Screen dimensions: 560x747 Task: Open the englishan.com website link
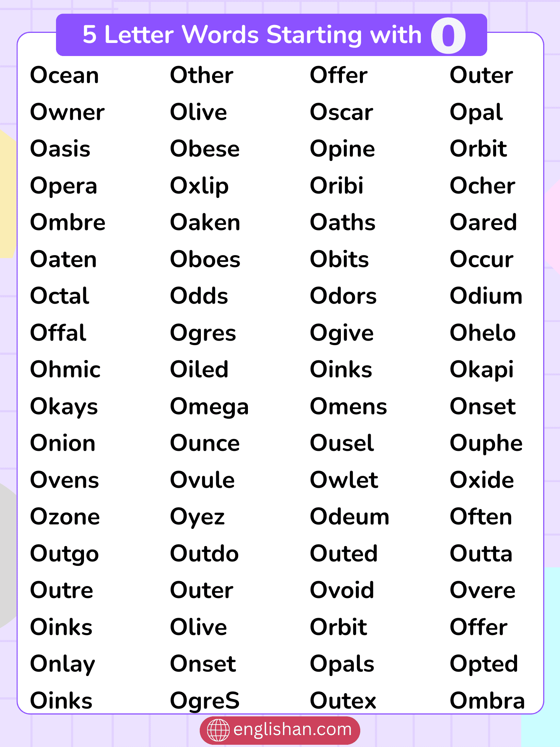(292, 729)
